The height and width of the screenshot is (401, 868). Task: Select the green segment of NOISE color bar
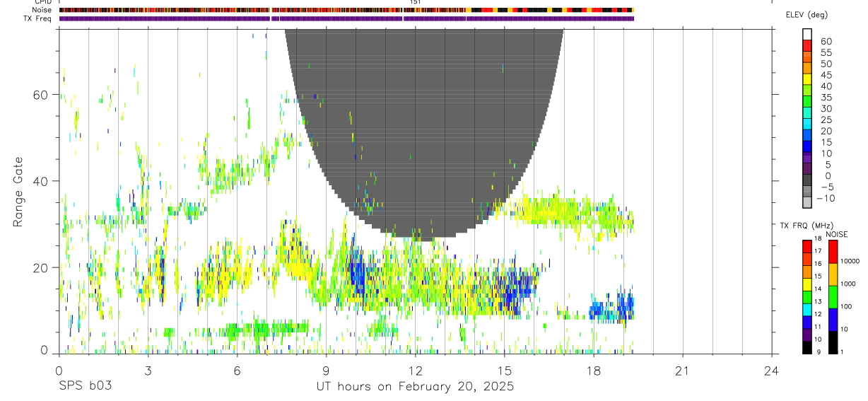click(x=833, y=297)
